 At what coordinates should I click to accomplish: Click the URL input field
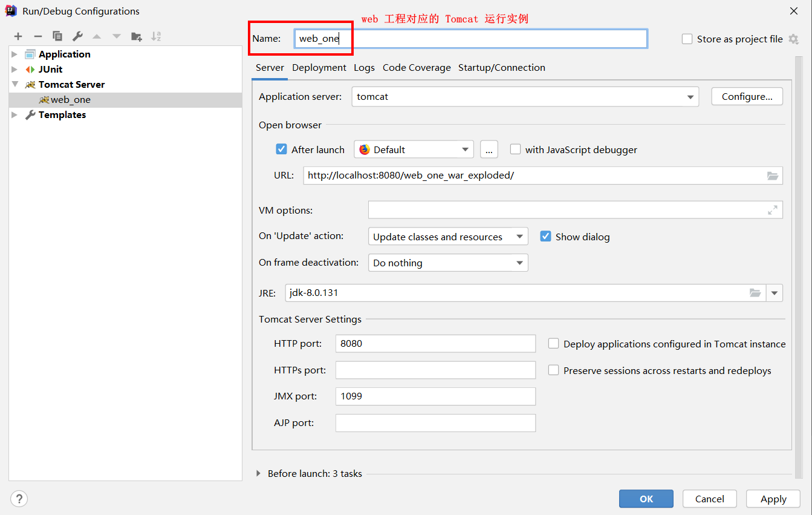tap(543, 175)
